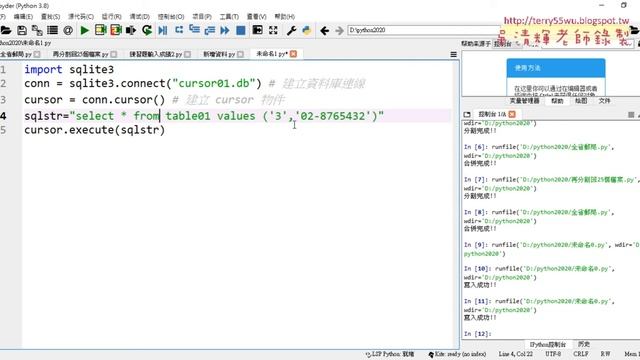
Task: Switch to the 練習題輸入成績2.py tab
Action: 156,54
